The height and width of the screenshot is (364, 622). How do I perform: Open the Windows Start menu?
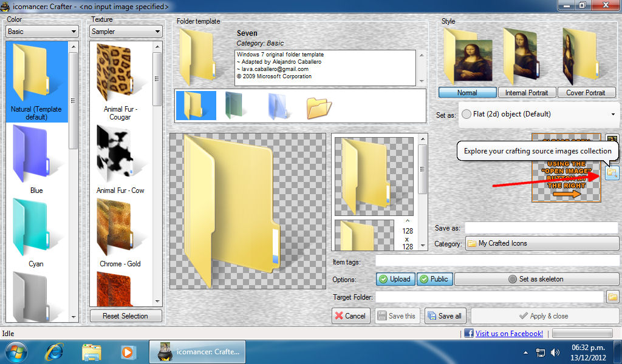coord(16,352)
